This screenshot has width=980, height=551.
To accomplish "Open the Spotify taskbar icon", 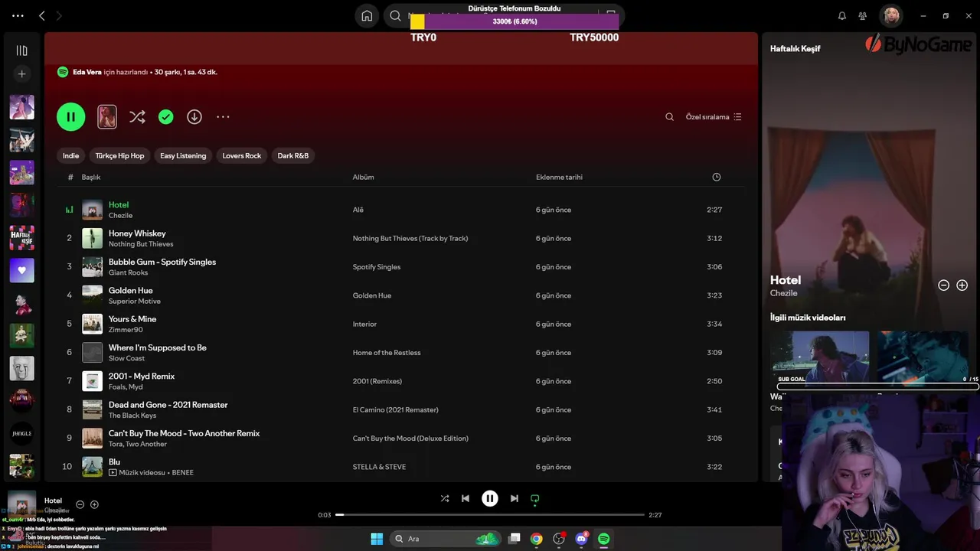I will pyautogui.click(x=603, y=539).
